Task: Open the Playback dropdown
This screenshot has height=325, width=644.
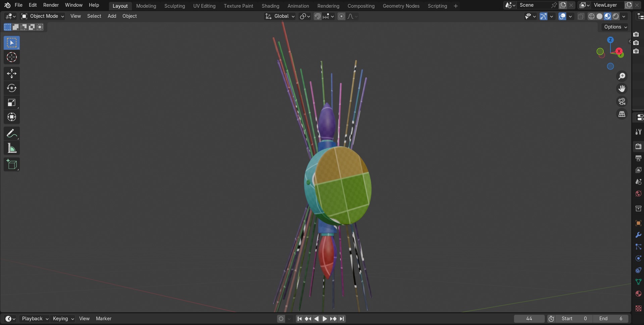Action: 35,319
